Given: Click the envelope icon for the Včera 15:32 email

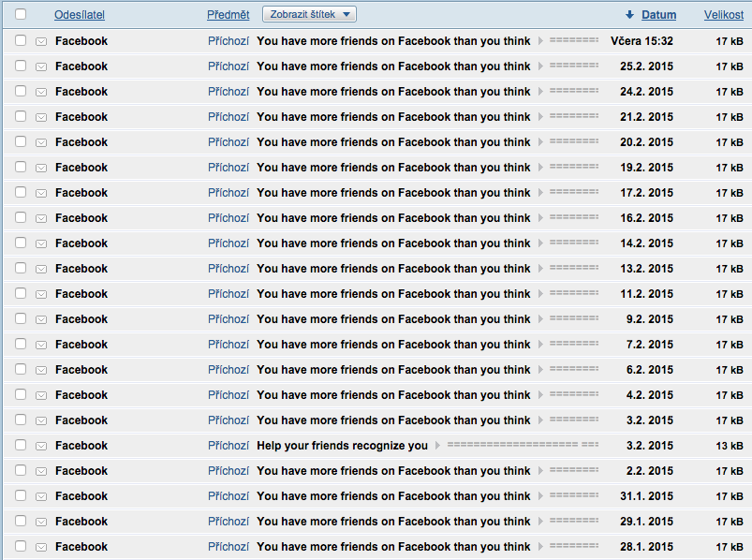Looking at the screenshot, I should pyautogui.click(x=41, y=41).
